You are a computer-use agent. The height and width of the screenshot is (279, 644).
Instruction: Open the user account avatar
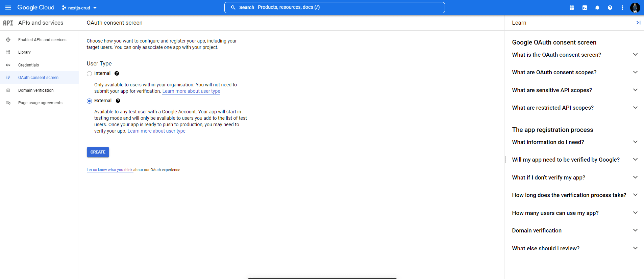(x=635, y=7)
